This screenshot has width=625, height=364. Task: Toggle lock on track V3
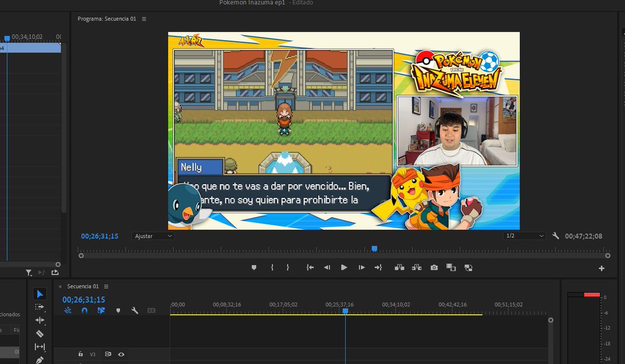(80, 354)
